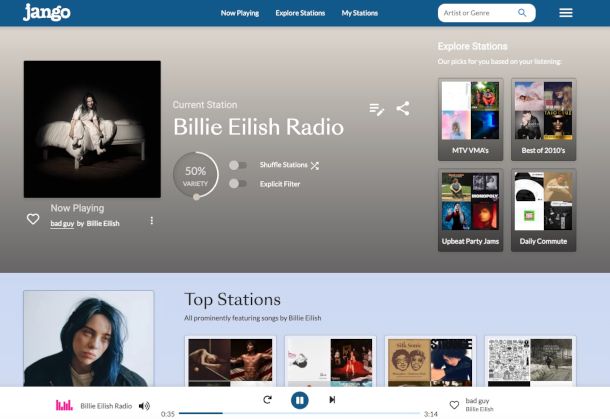The height and width of the screenshot is (419, 610).
Task: Click the 3:14 song duration
Action: point(431,414)
